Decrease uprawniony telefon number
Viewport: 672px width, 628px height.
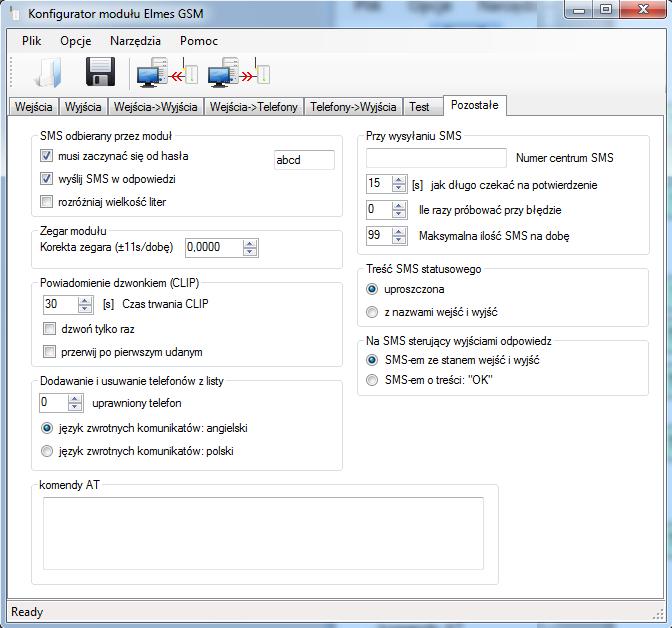pos(75,407)
